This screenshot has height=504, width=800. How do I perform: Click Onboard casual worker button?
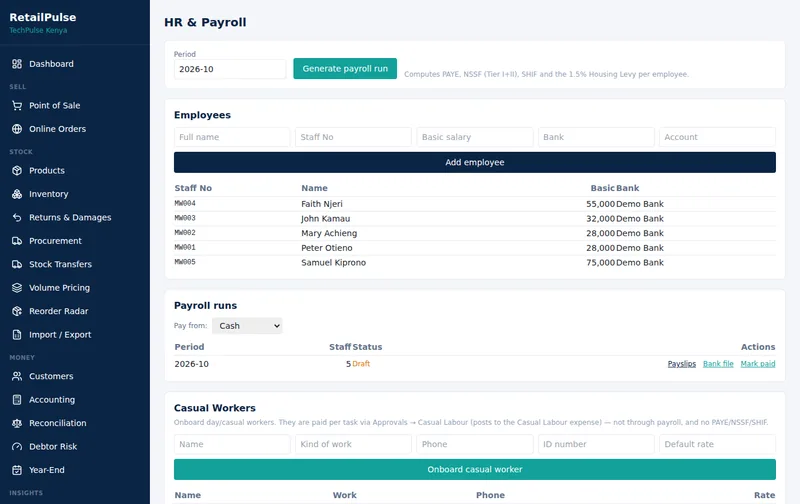[474, 469]
